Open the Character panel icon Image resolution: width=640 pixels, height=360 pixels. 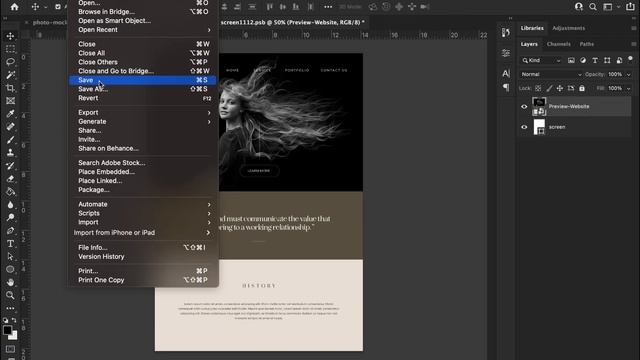[506, 73]
